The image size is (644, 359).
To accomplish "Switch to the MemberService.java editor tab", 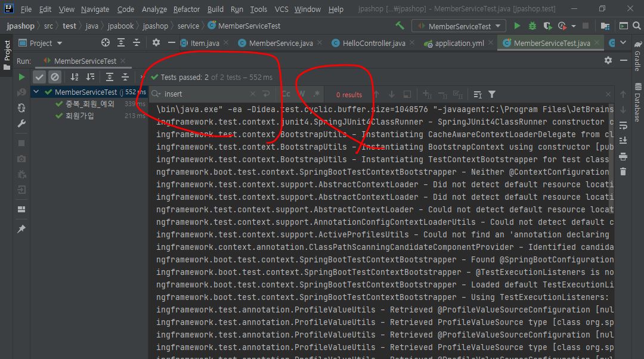I will pos(280,43).
